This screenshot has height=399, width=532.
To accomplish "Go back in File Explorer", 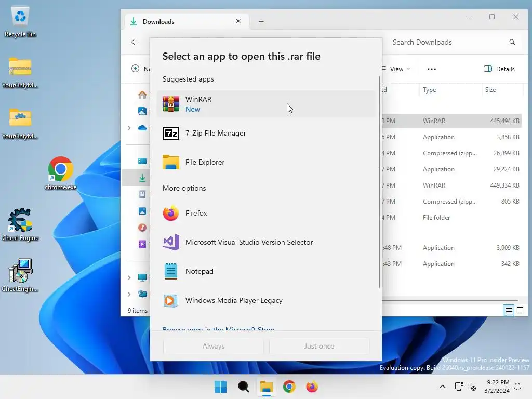I will coord(135,42).
